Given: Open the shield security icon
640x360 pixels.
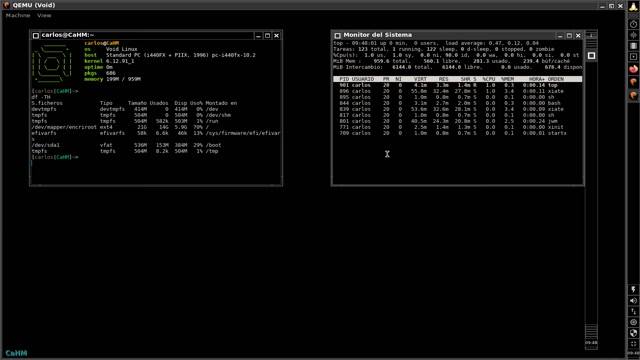Looking at the screenshot, I should (633, 333).
